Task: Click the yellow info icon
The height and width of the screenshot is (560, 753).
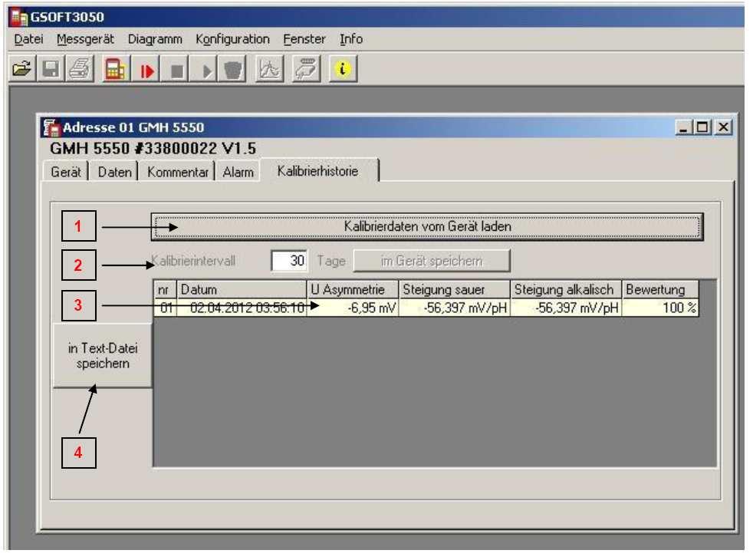Action: pyautogui.click(x=343, y=70)
